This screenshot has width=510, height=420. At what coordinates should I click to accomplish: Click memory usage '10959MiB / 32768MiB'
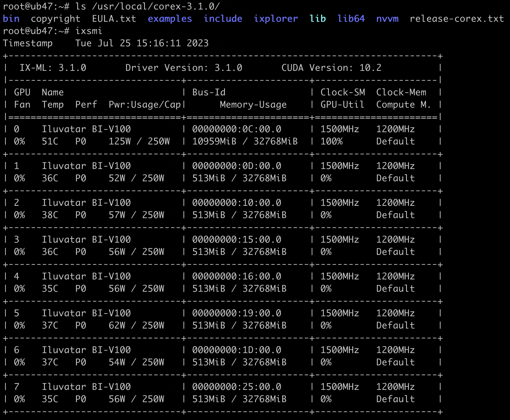click(245, 141)
